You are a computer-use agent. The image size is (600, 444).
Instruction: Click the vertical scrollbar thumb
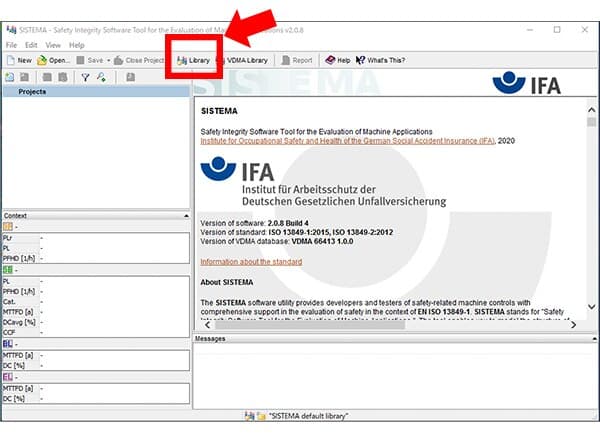pos(592,122)
